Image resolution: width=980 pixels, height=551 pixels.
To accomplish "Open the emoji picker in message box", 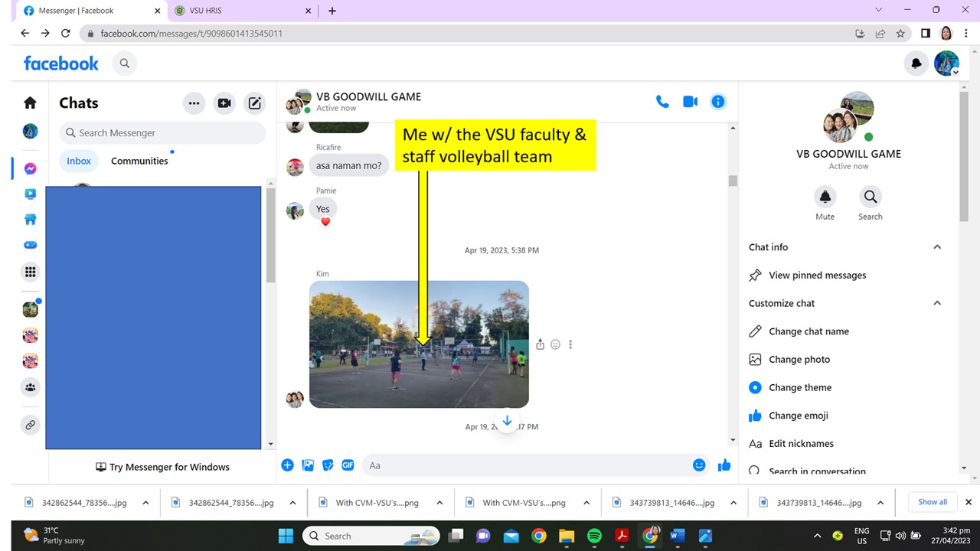I will pyautogui.click(x=698, y=465).
